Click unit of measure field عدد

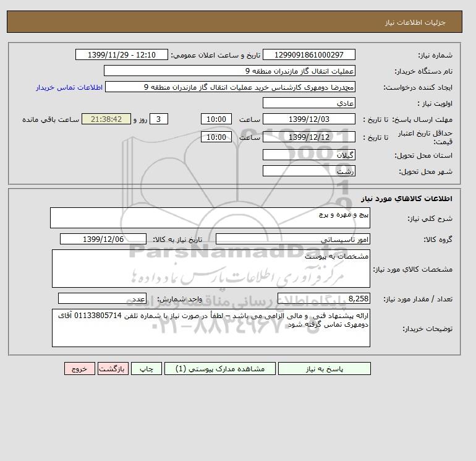(102, 298)
